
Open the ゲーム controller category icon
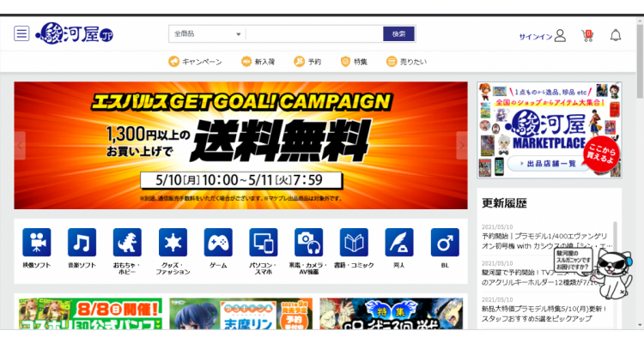pyautogui.click(x=218, y=243)
